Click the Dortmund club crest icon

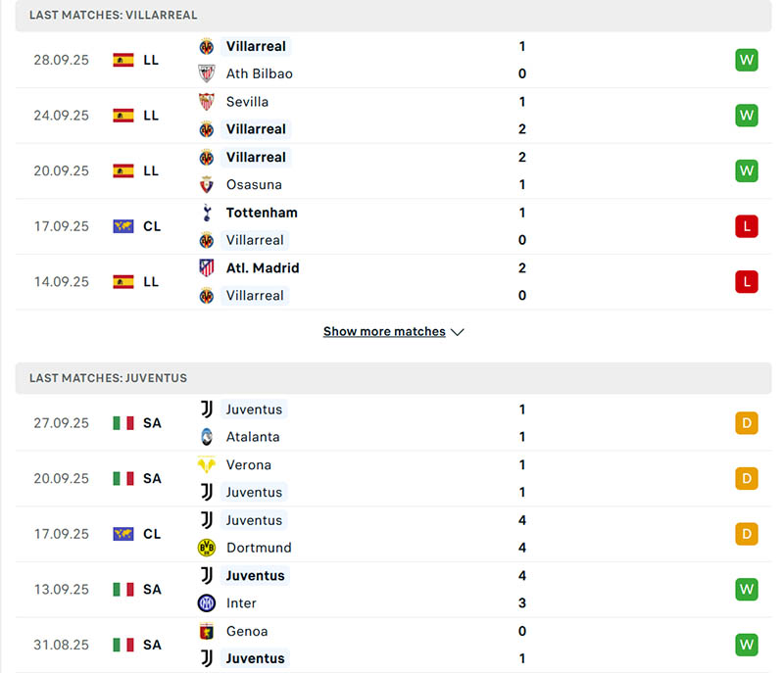[206, 548]
